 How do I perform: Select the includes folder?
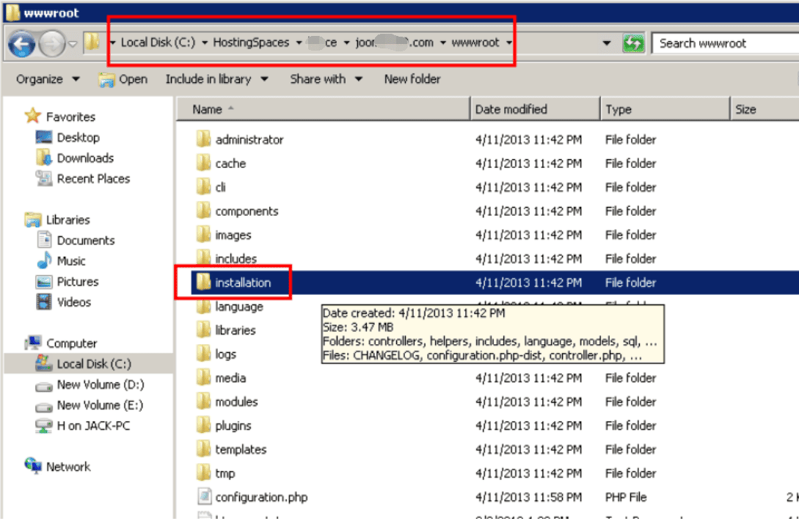point(226,258)
